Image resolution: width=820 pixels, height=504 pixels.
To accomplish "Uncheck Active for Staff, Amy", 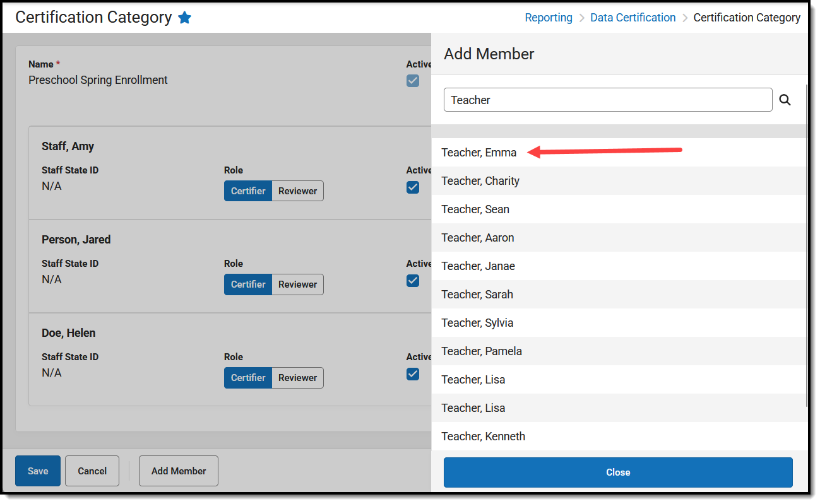I will pyautogui.click(x=413, y=187).
